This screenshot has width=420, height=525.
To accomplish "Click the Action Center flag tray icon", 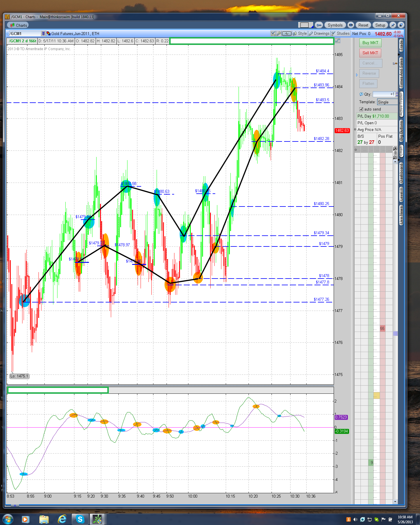I will click(383, 519).
